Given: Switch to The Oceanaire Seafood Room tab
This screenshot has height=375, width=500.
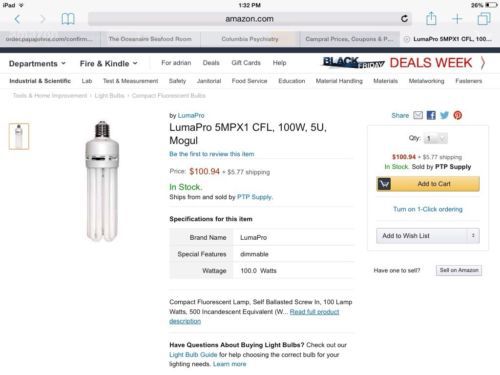Looking at the screenshot, I should (150, 39).
